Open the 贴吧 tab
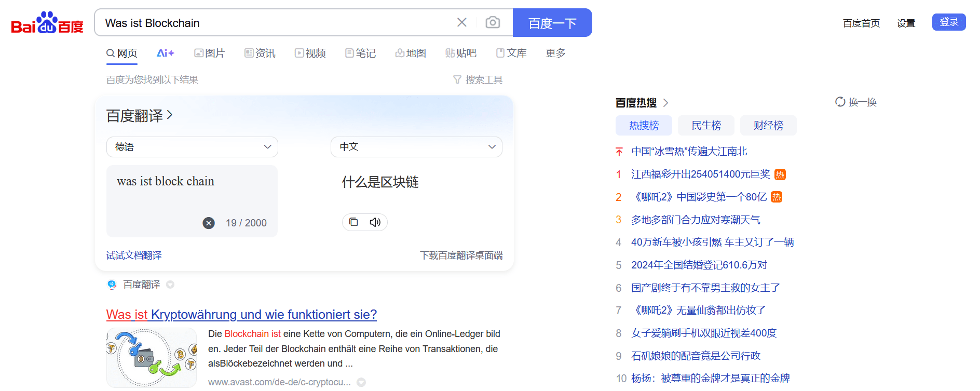The image size is (980, 391). (461, 53)
